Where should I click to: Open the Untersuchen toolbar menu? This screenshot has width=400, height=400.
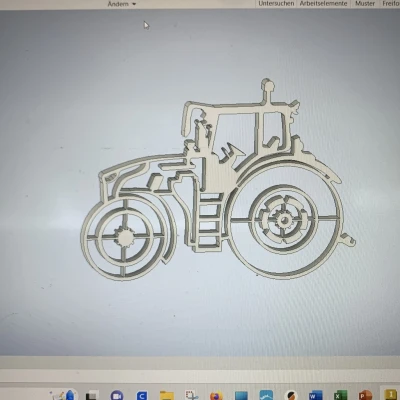click(x=276, y=3)
